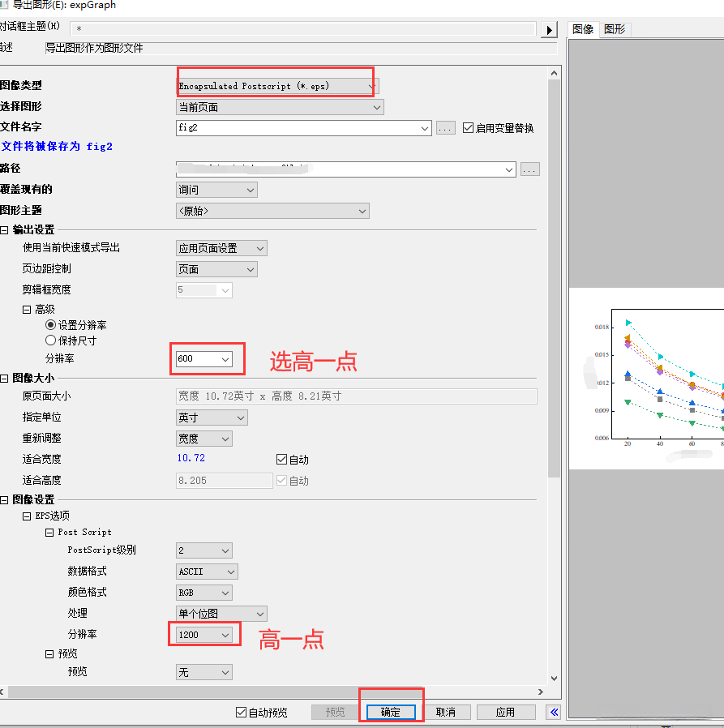Browse for path using ellipsis button
Image resolution: width=724 pixels, height=728 pixels.
point(530,169)
